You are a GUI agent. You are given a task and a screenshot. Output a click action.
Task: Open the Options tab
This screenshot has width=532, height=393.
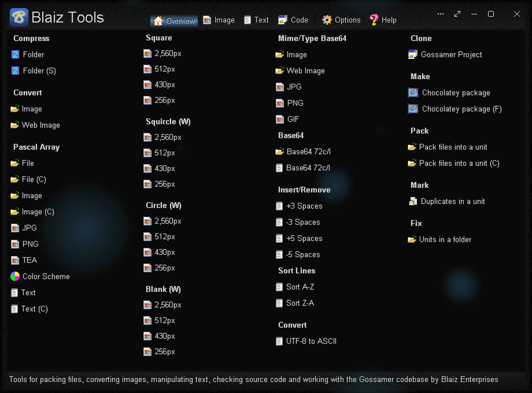tap(341, 20)
